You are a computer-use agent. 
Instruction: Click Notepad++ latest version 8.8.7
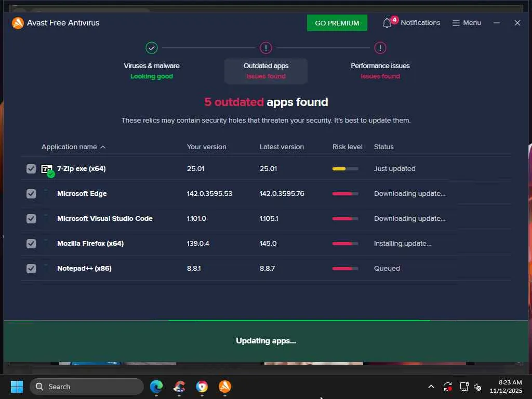pyautogui.click(x=268, y=269)
